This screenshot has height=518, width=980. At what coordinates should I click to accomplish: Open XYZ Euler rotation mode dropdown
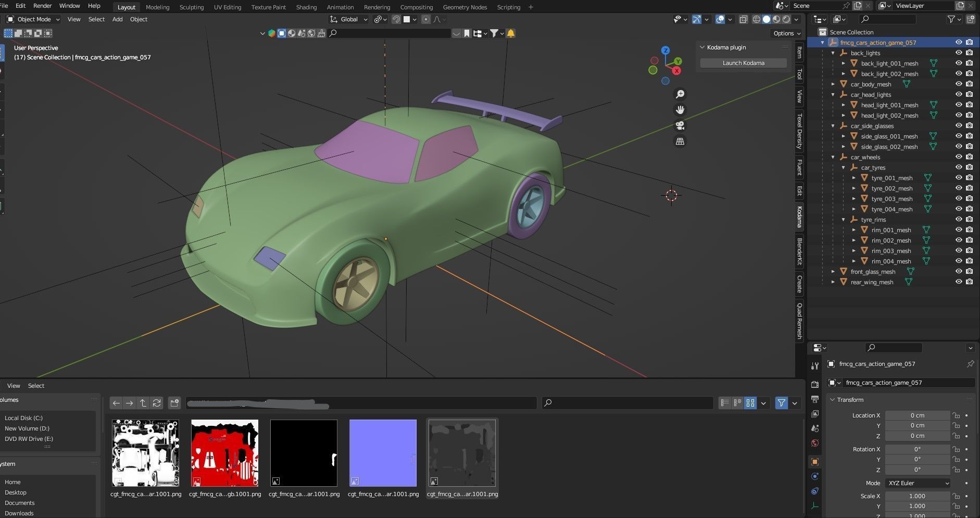pos(918,483)
